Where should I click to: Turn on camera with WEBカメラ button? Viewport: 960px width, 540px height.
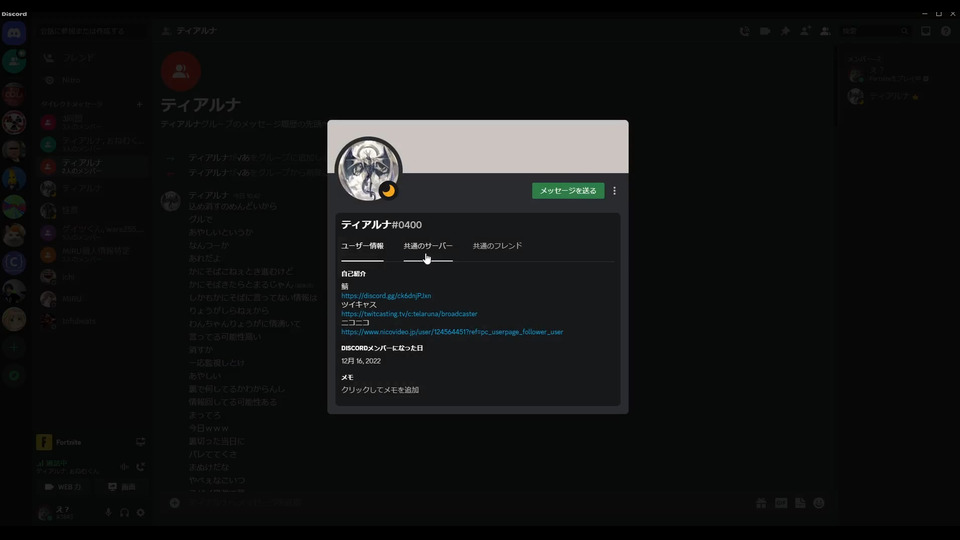coord(63,487)
